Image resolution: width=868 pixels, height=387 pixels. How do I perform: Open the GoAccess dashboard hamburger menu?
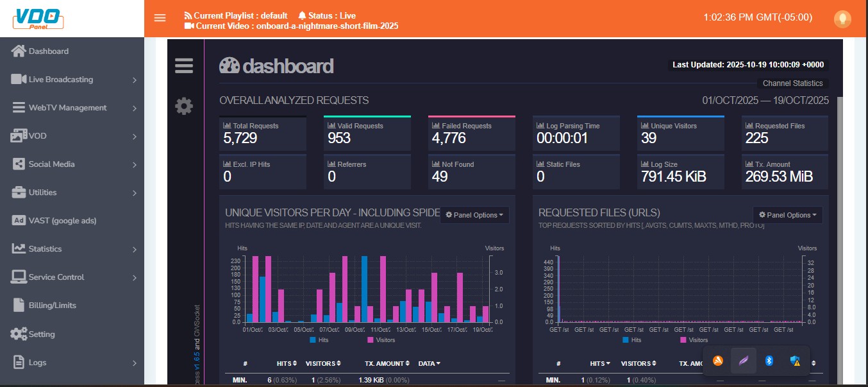184,66
